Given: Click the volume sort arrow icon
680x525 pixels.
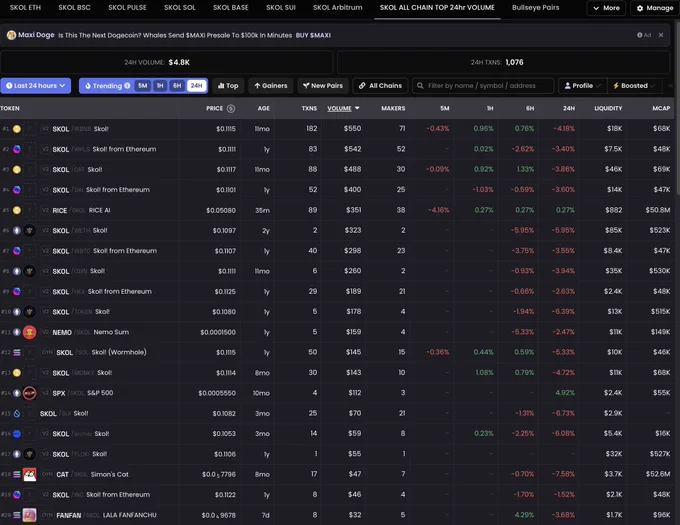Looking at the screenshot, I should (357, 108).
